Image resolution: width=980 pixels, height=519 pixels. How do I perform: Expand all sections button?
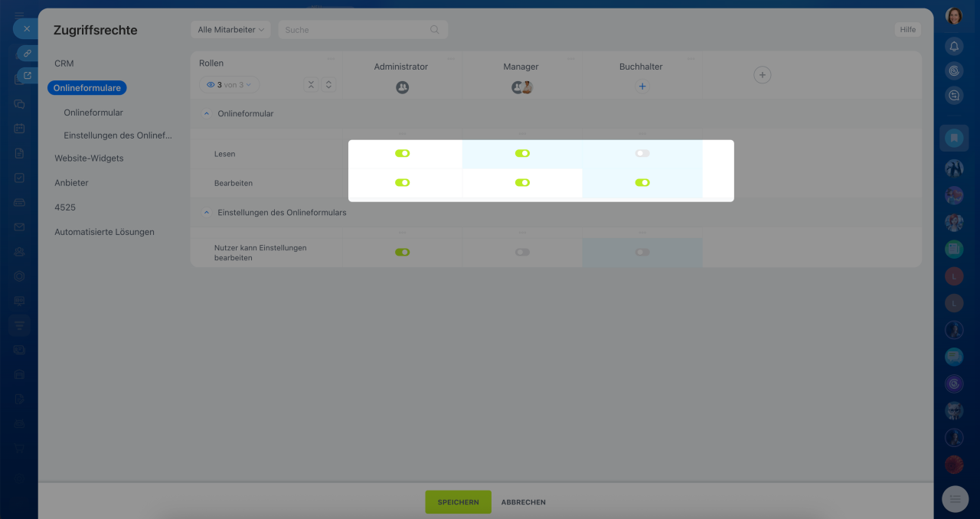(x=328, y=84)
